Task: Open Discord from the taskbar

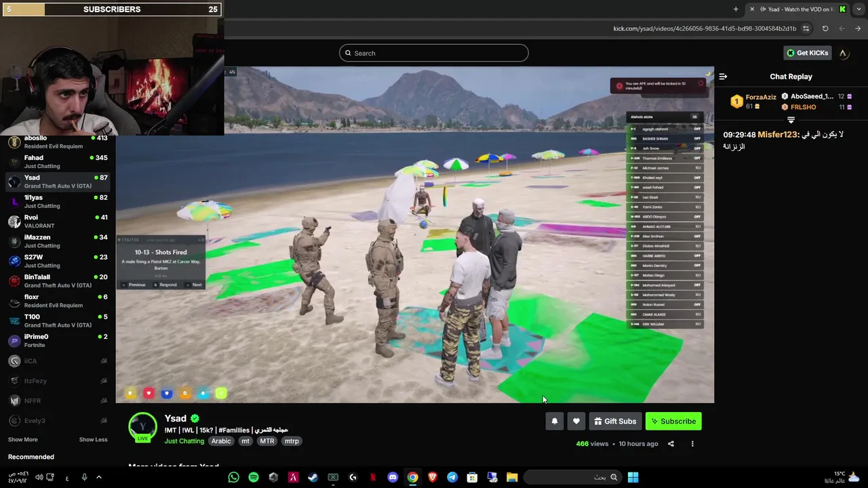Action: point(392,477)
